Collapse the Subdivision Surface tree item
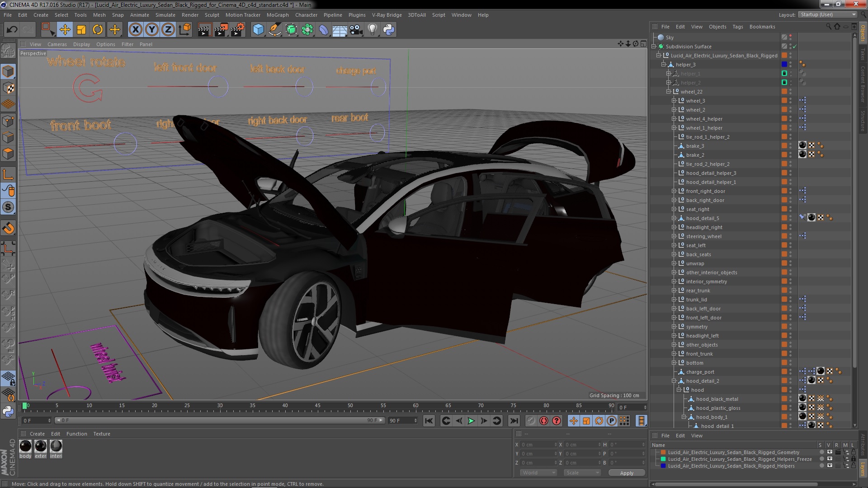868x488 pixels. coord(654,47)
